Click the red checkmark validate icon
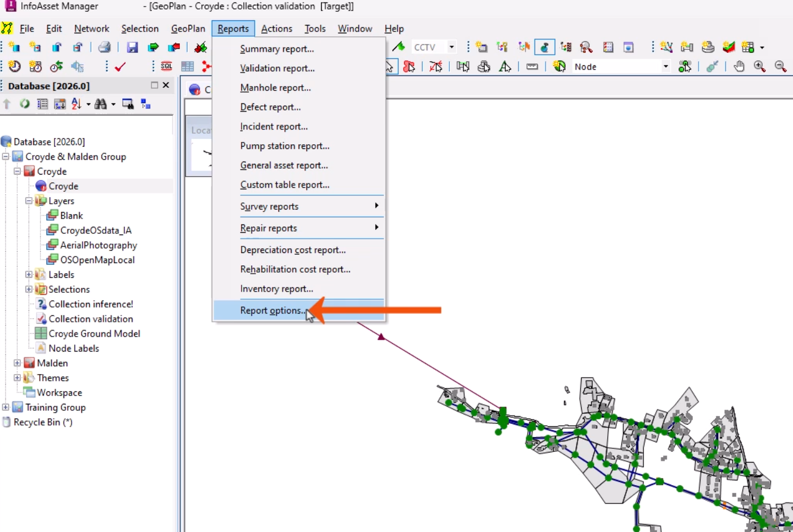Screen dimensions: 793x532 click(x=120, y=66)
